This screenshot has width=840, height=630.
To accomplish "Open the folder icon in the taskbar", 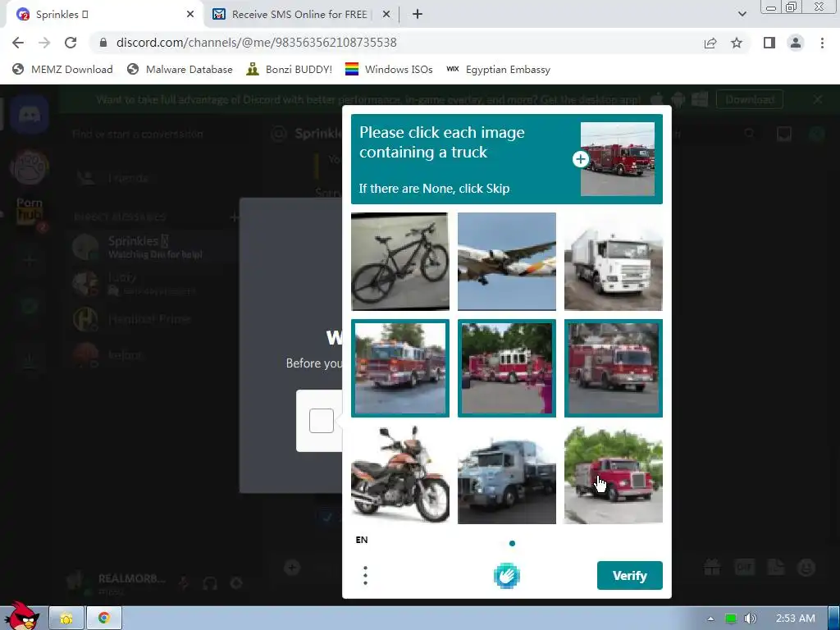I will (x=66, y=619).
